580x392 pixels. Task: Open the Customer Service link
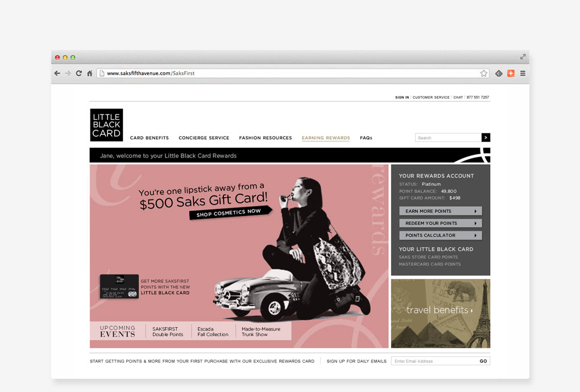431,97
